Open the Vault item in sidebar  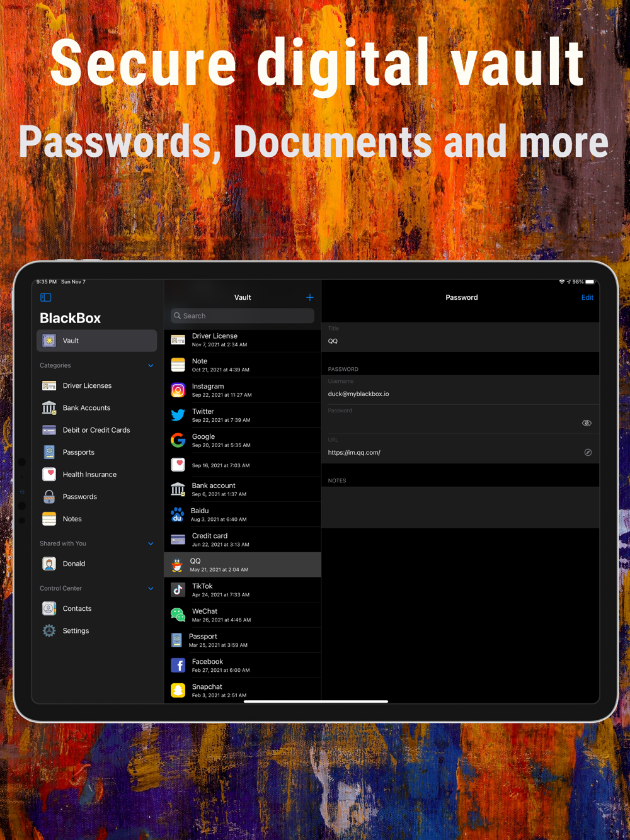[x=96, y=341]
